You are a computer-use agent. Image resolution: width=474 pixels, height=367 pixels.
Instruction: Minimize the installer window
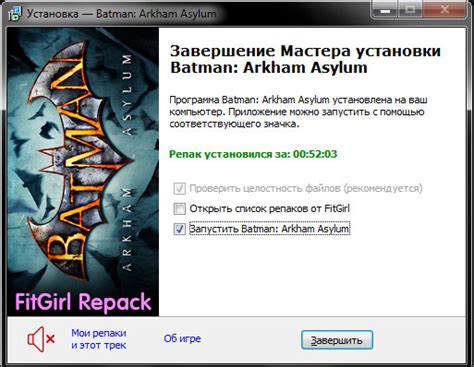[x=385, y=10]
